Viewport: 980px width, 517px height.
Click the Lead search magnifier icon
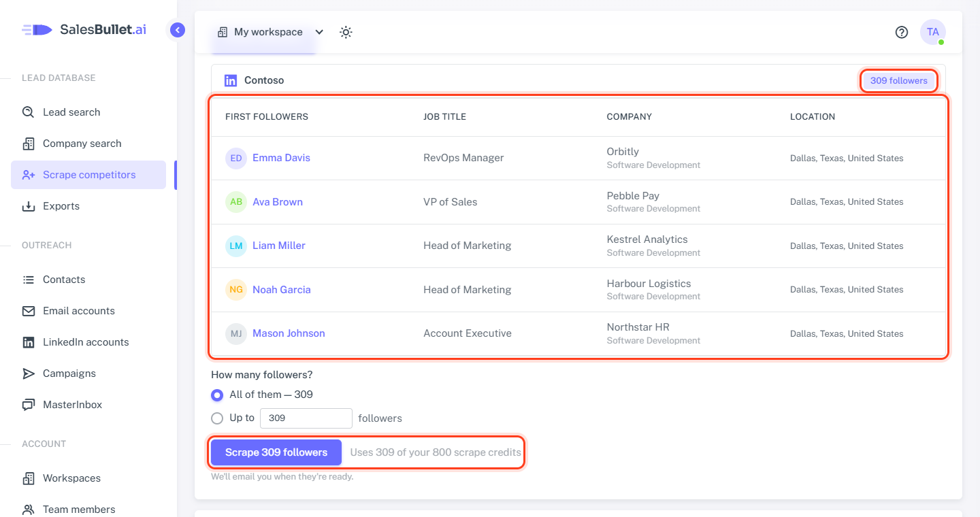point(29,112)
